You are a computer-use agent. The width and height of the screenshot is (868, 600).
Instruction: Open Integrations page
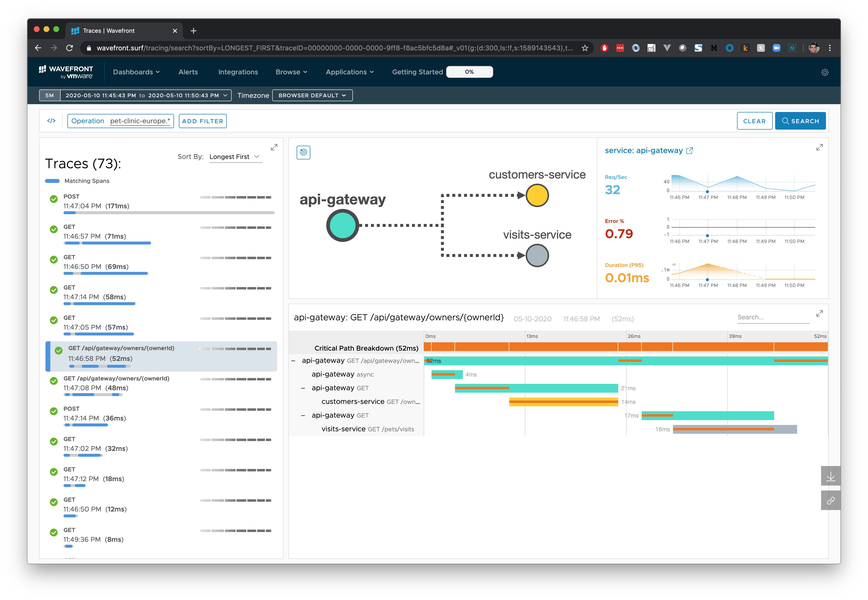tap(238, 72)
